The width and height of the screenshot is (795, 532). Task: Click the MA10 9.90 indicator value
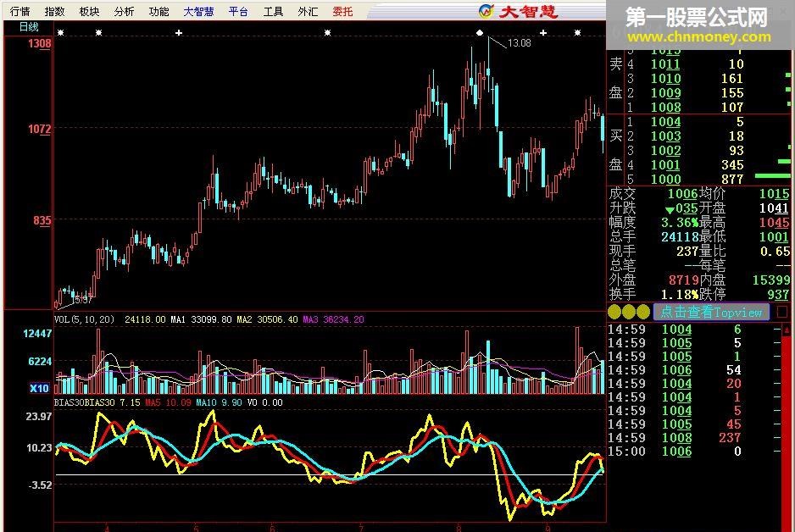click(219, 402)
